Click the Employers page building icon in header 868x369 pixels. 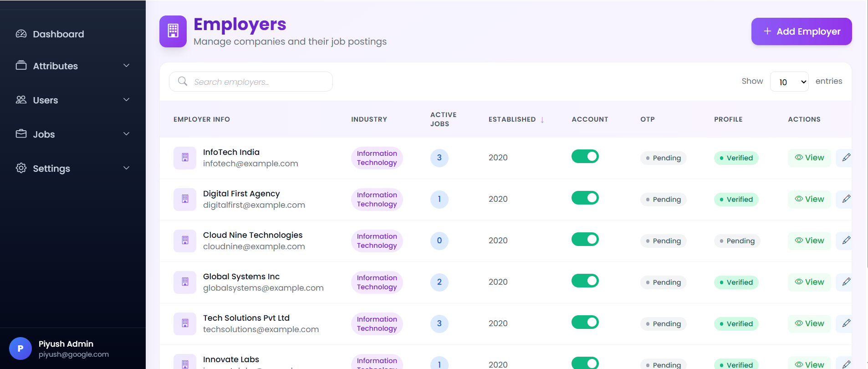tap(173, 31)
